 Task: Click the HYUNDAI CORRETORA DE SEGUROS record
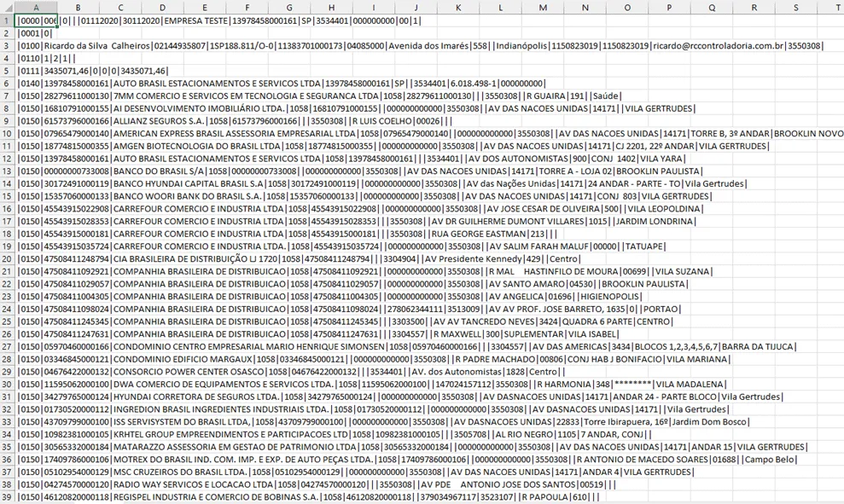pos(400,397)
